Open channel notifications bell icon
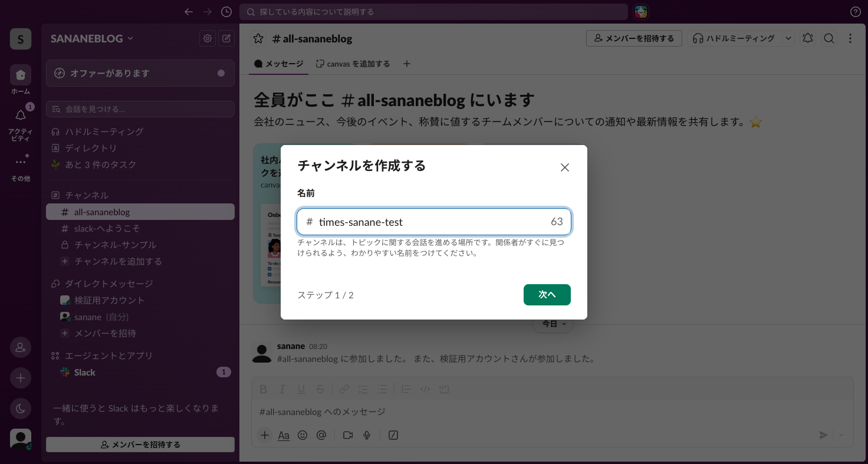Screen dimensions: 868x464 [x=808, y=38]
